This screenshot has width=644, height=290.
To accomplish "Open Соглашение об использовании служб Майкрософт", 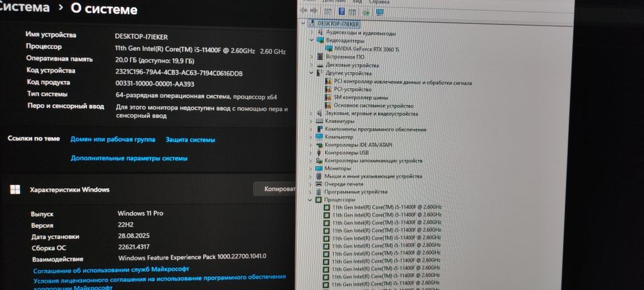I will pos(111,269).
